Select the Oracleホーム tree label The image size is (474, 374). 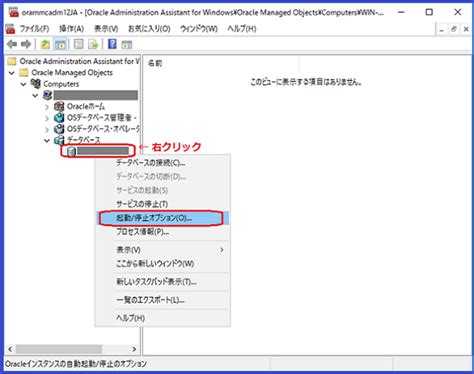tap(86, 106)
